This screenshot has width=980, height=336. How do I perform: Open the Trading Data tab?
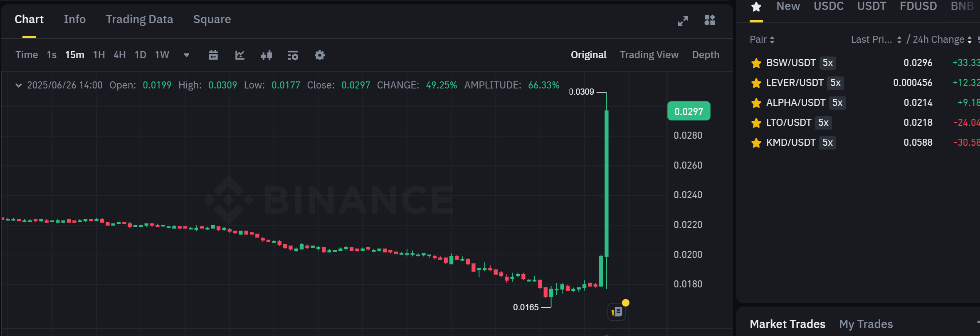click(139, 19)
